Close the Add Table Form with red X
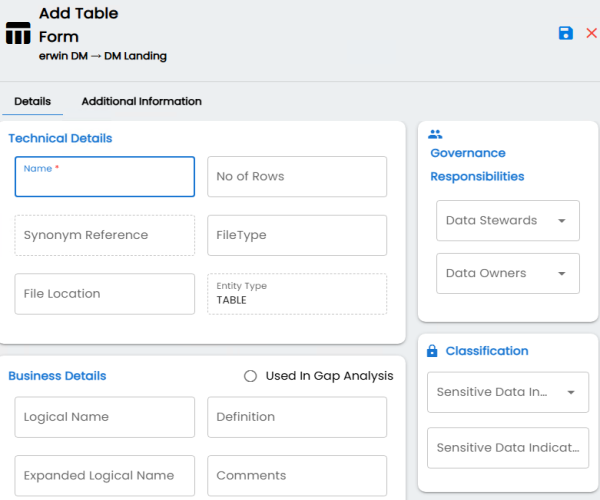This screenshot has height=500, width=600. pos(592,33)
